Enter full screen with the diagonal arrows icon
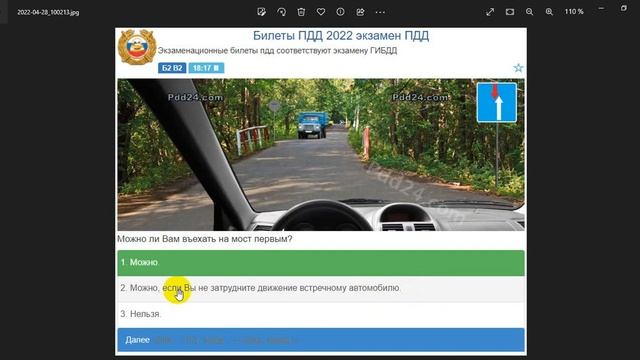The width and height of the screenshot is (640, 360). (x=490, y=12)
